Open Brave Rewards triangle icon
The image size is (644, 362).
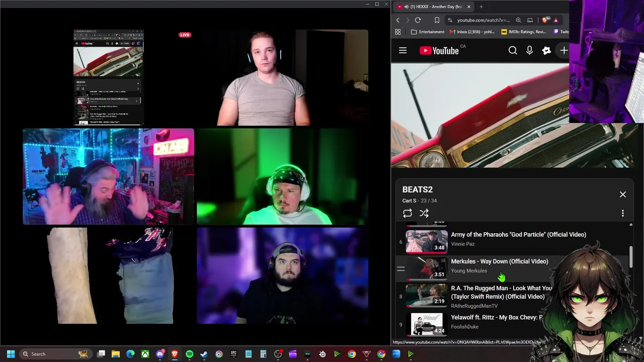tap(555, 20)
